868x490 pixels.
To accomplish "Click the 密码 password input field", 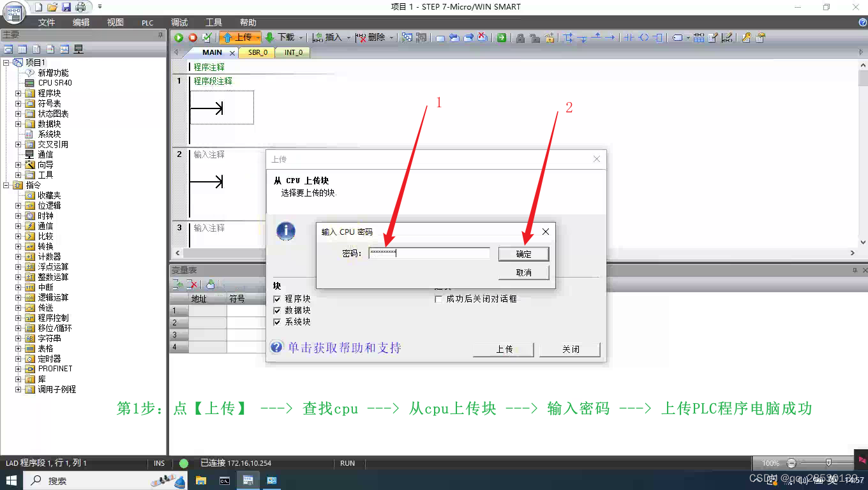I will click(x=429, y=253).
